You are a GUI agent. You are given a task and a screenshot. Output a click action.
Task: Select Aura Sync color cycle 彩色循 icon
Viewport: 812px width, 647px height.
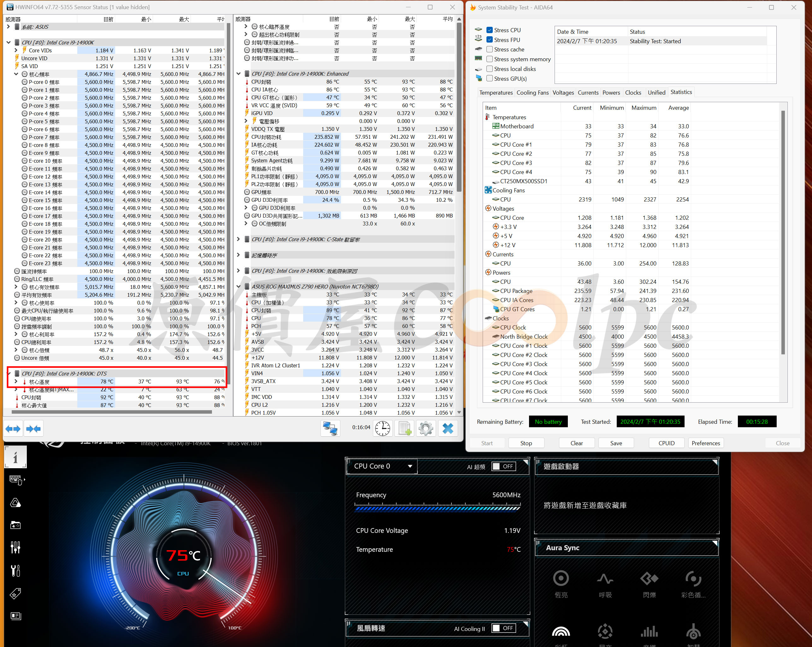[x=693, y=578]
